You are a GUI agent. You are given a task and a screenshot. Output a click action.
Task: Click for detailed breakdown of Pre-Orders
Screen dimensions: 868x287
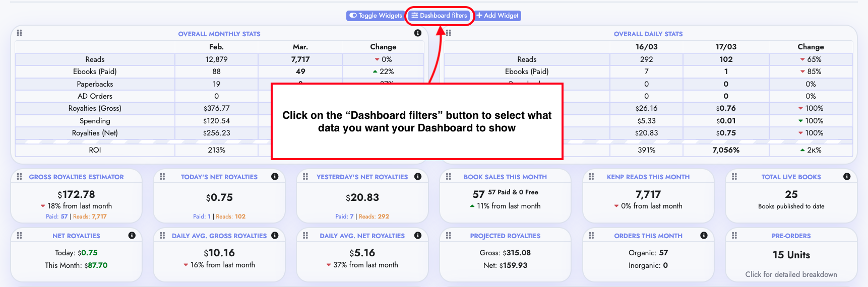tap(791, 274)
